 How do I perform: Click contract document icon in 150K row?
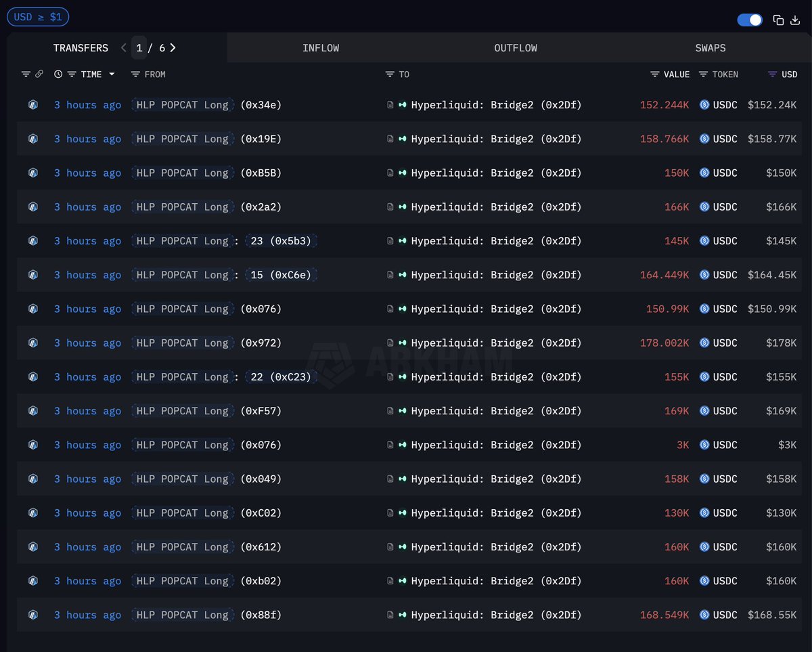tap(390, 173)
